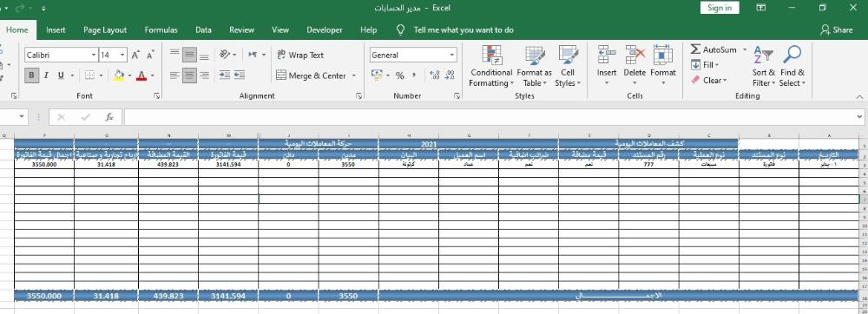
Task: Align text right
Action: click(204, 75)
